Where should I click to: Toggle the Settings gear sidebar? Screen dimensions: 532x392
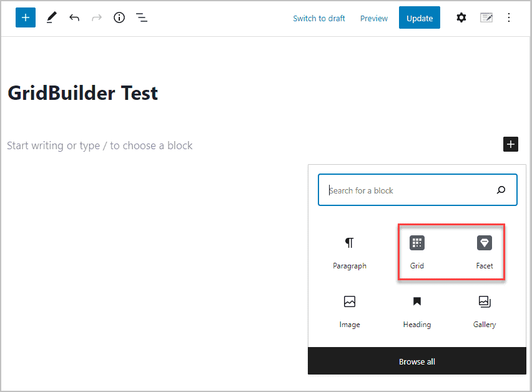point(461,18)
